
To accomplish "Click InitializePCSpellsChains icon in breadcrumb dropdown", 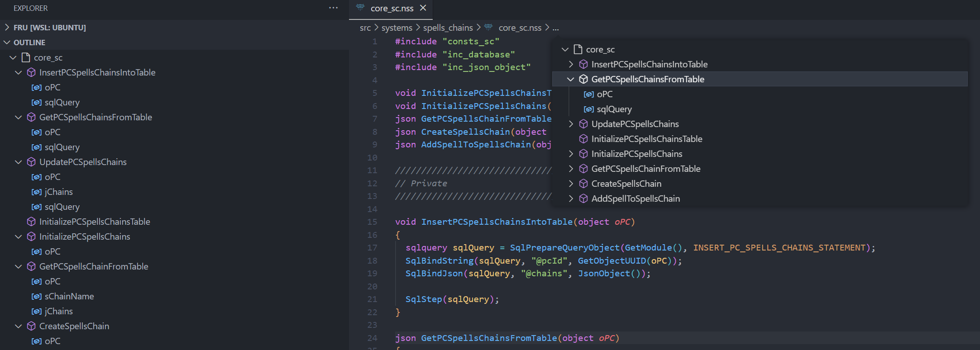I will point(583,154).
